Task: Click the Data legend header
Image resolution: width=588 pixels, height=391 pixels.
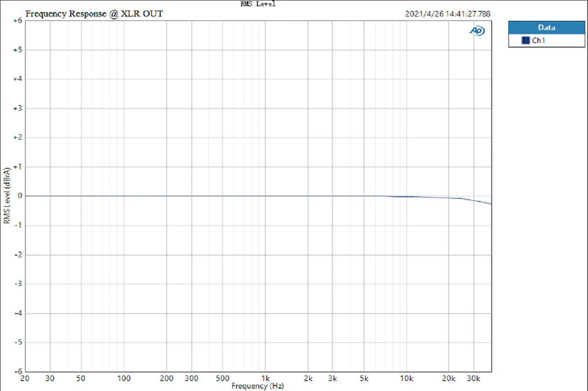Action: point(546,27)
